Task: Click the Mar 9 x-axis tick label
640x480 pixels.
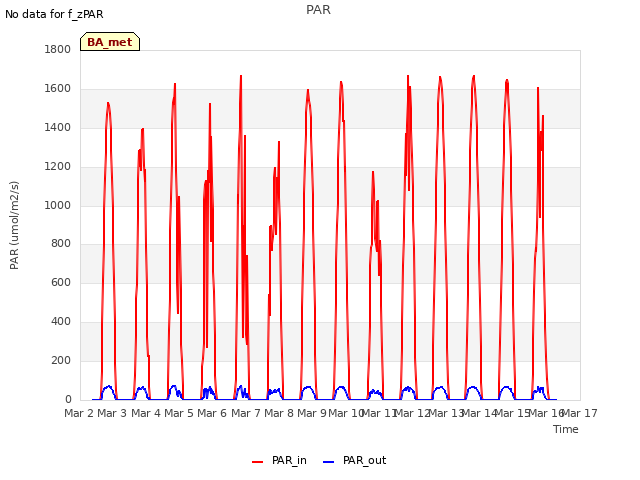Action: click(x=312, y=413)
